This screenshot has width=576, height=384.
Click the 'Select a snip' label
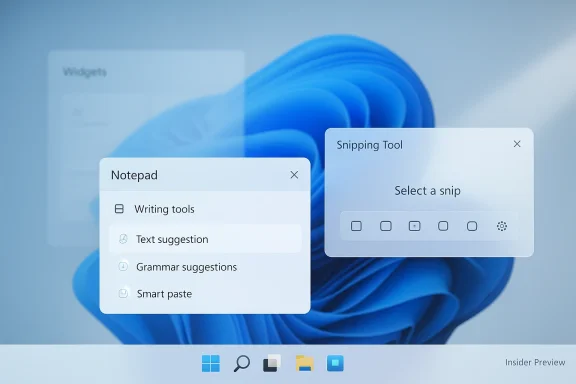pos(427,191)
